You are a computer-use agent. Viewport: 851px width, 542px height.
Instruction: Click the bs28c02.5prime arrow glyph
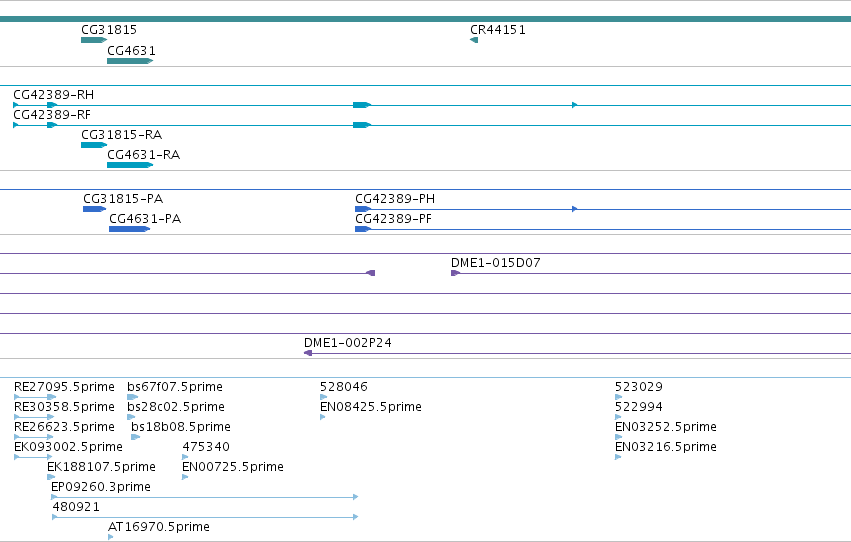pos(131,417)
